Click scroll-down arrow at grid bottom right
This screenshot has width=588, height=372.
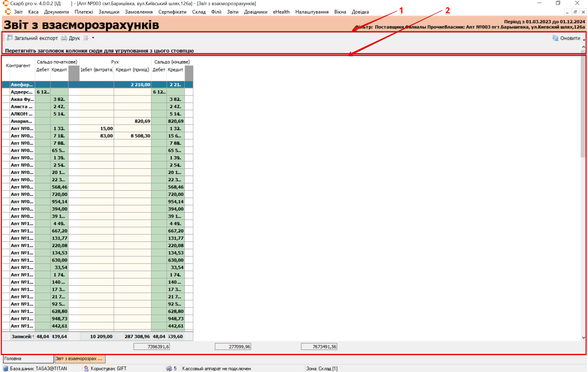point(583,337)
